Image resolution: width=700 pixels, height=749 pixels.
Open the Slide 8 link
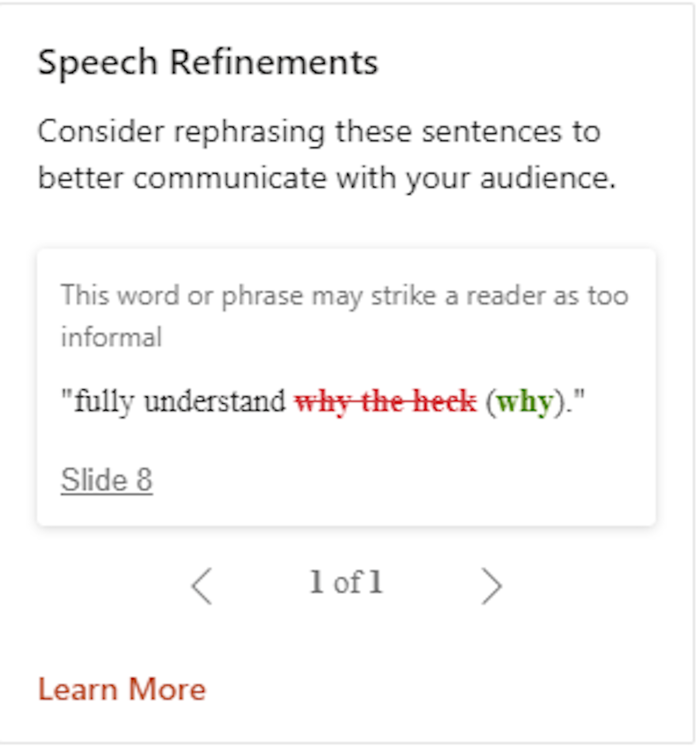[107, 480]
